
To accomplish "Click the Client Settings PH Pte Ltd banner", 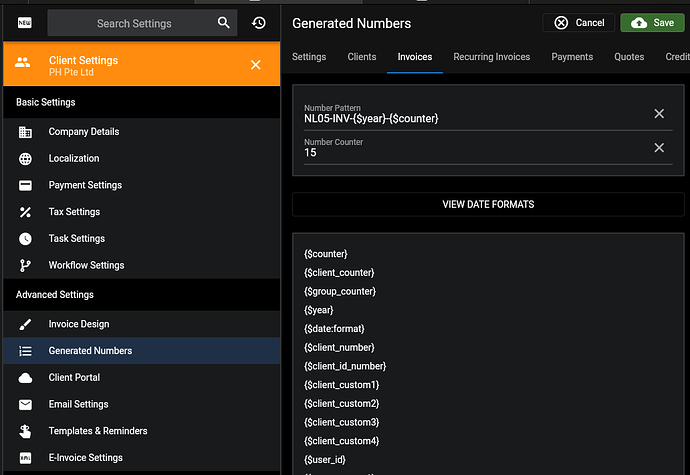I will pyautogui.click(x=142, y=65).
